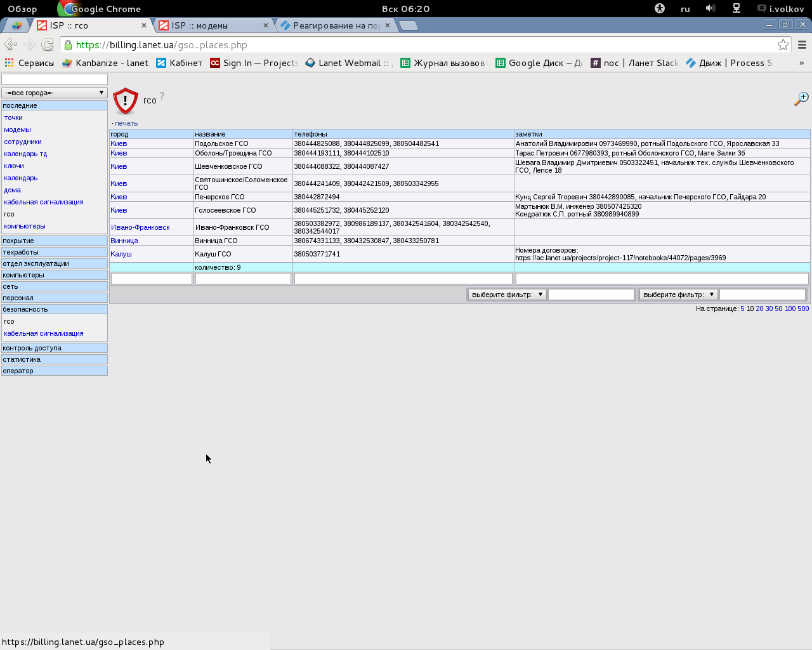Open the все города city dropdown
The height and width of the screenshot is (650, 812).
coord(55,93)
